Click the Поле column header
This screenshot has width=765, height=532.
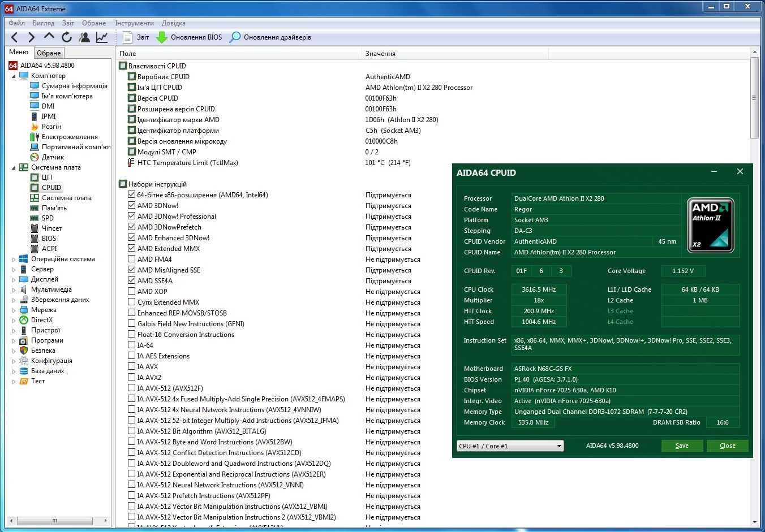(x=238, y=54)
